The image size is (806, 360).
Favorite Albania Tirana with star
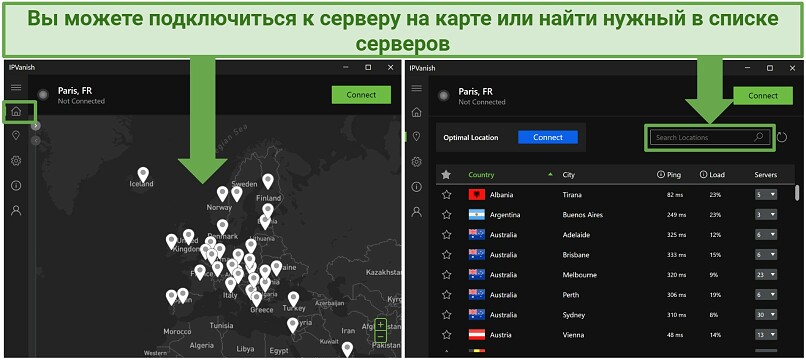[446, 195]
